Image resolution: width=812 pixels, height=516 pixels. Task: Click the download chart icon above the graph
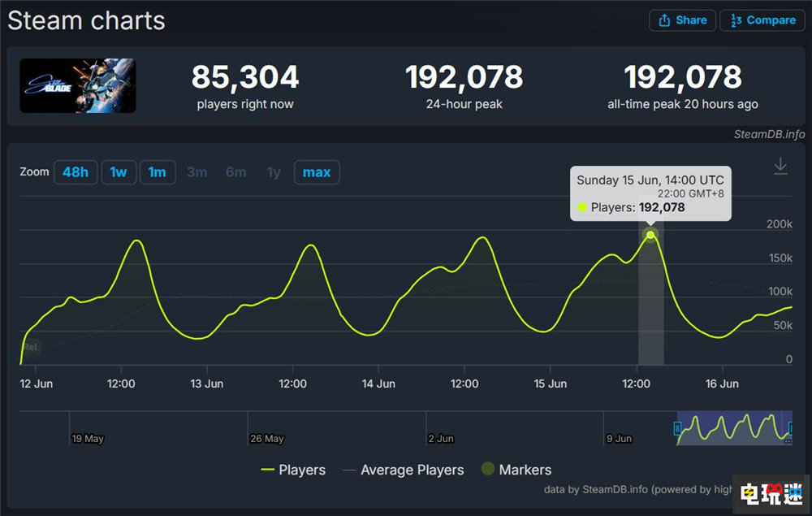coord(780,166)
